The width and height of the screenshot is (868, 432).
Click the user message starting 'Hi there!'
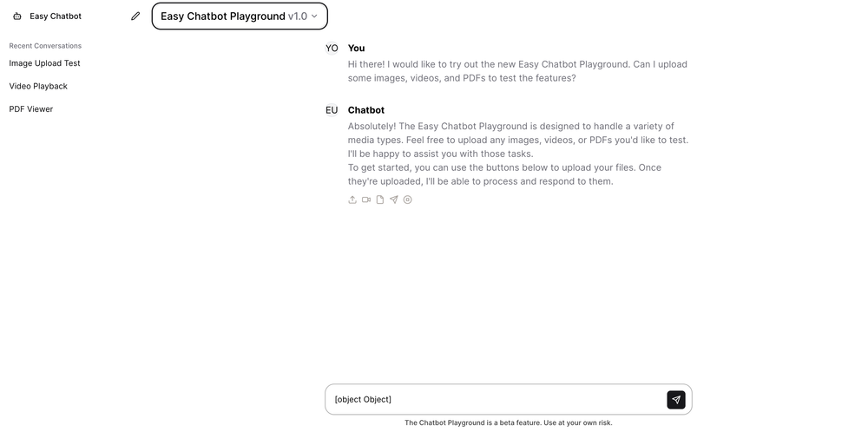pos(517,71)
